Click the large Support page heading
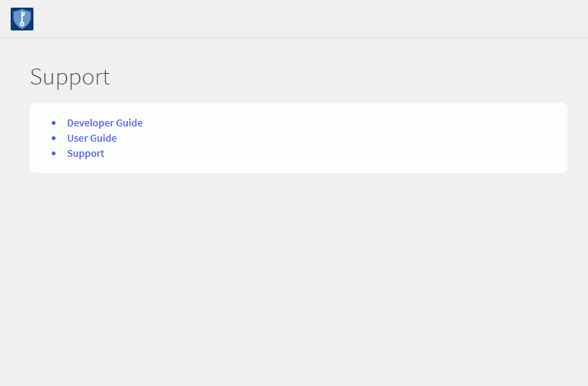The width and height of the screenshot is (588, 386). point(70,77)
